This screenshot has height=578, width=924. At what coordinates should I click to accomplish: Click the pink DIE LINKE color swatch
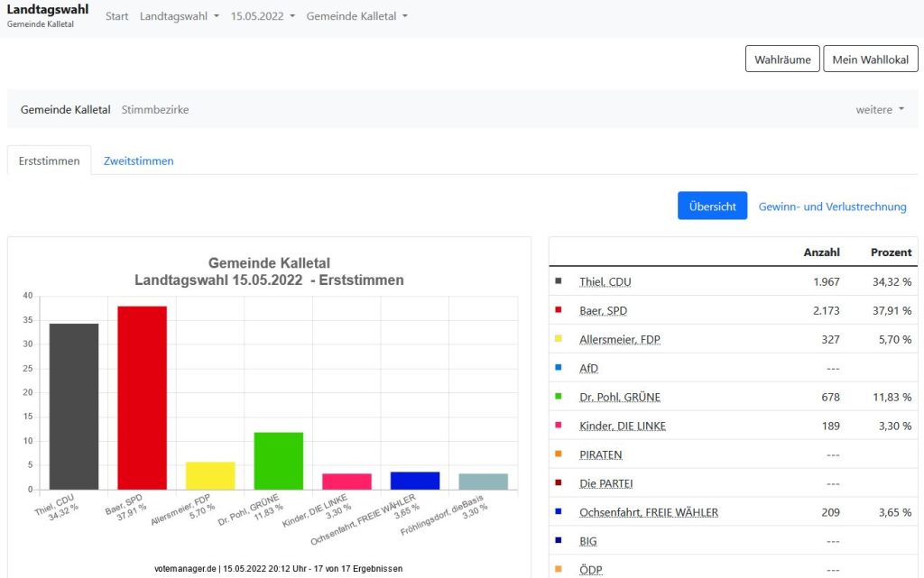(x=558, y=425)
